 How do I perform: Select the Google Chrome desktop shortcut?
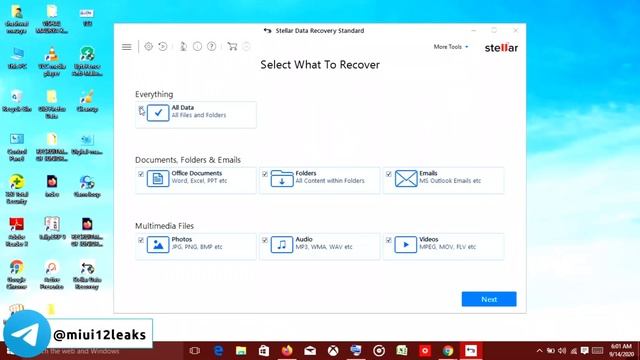[17, 275]
